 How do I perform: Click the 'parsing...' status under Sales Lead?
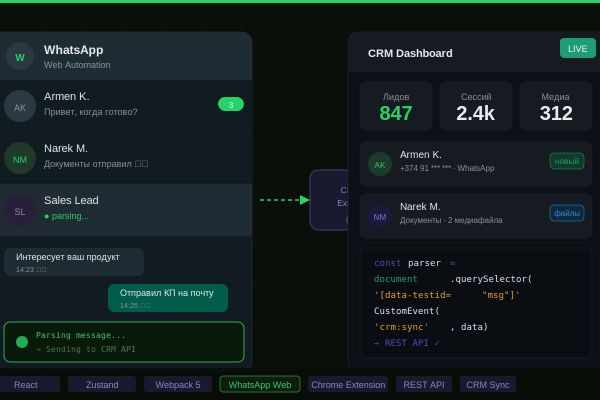click(x=67, y=216)
